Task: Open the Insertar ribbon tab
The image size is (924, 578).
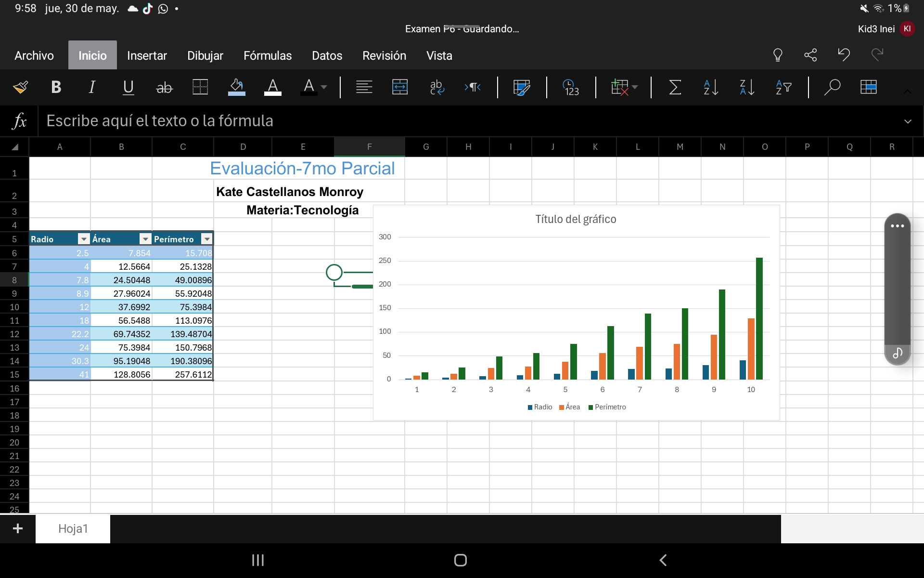Action: pyautogui.click(x=147, y=56)
